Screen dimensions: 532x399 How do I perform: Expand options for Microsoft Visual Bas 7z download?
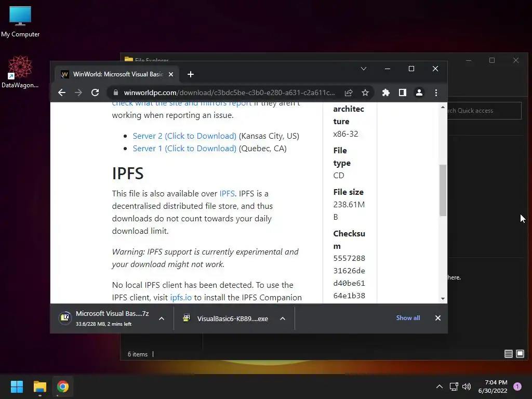click(x=162, y=318)
